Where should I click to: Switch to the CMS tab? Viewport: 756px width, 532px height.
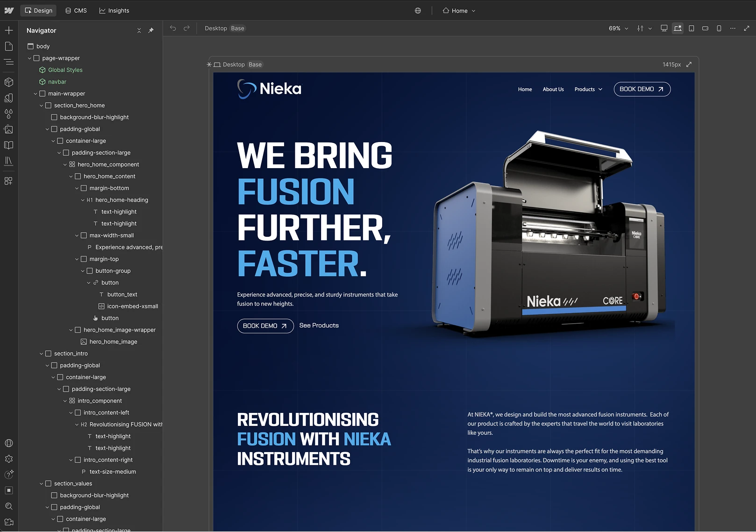coord(76,10)
